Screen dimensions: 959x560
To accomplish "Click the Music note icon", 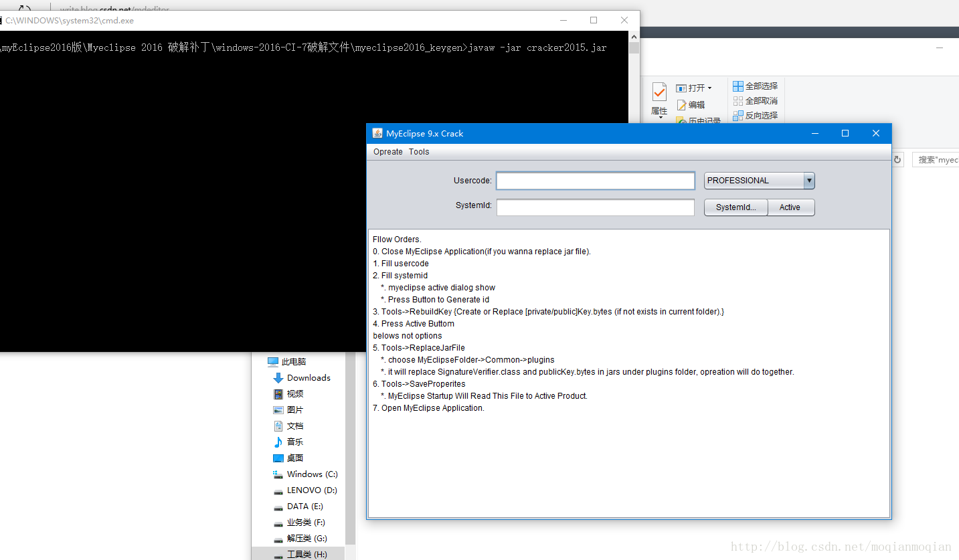I will point(278,442).
